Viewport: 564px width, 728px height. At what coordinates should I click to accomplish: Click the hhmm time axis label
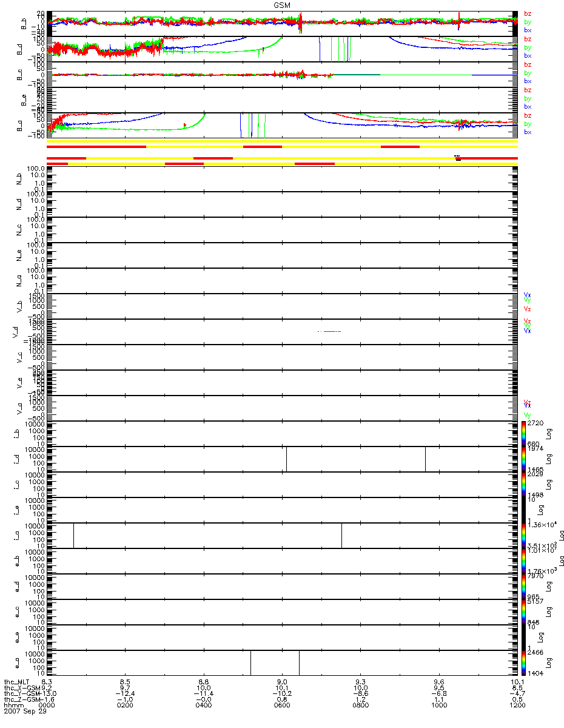click(13, 706)
